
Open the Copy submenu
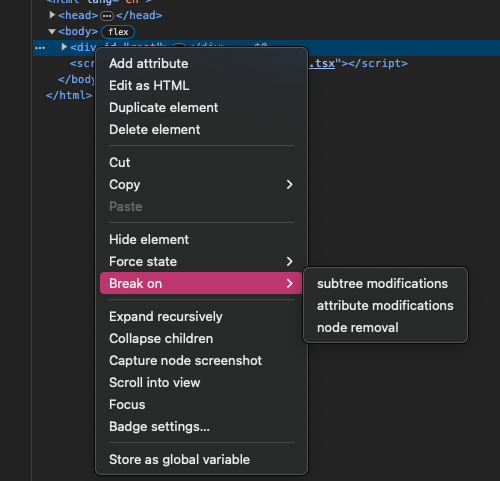click(201, 184)
